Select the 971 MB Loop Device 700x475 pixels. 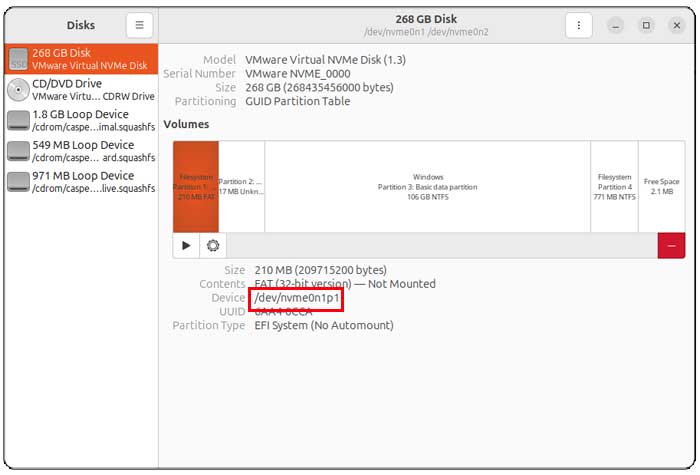pos(81,182)
